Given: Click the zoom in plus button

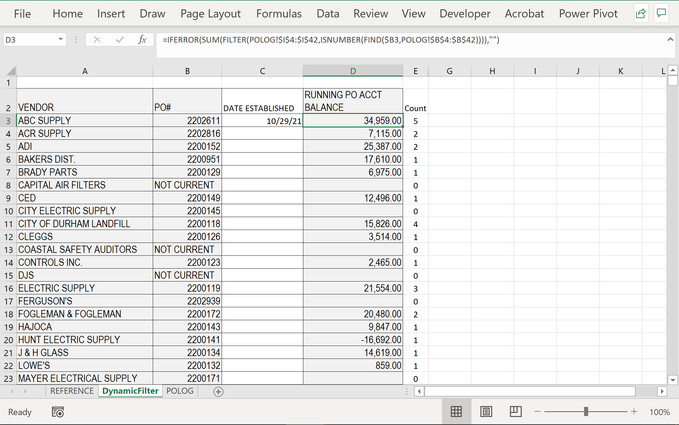Looking at the screenshot, I should (x=634, y=412).
